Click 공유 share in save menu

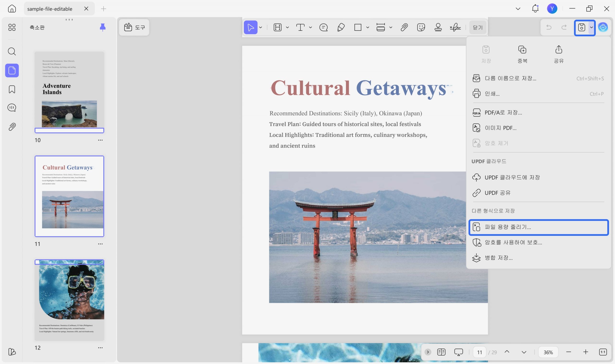[559, 54]
